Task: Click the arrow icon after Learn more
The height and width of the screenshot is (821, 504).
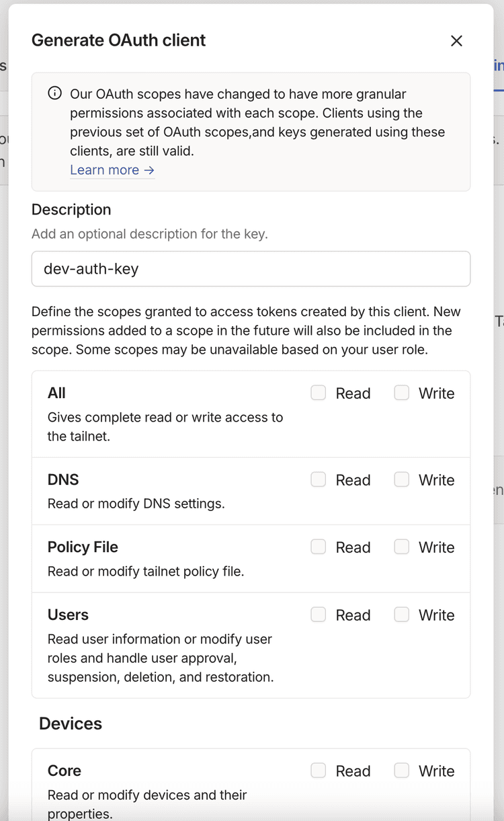Action: click(x=149, y=169)
